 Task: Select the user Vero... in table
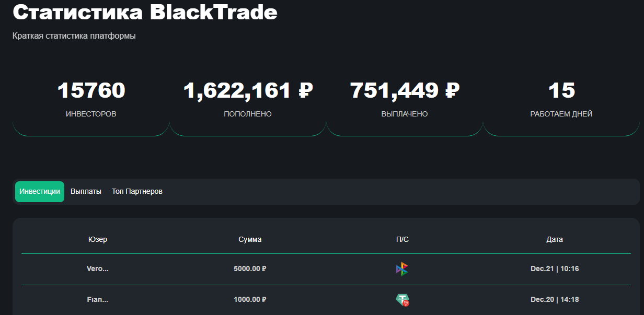pyautogui.click(x=98, y=269)
